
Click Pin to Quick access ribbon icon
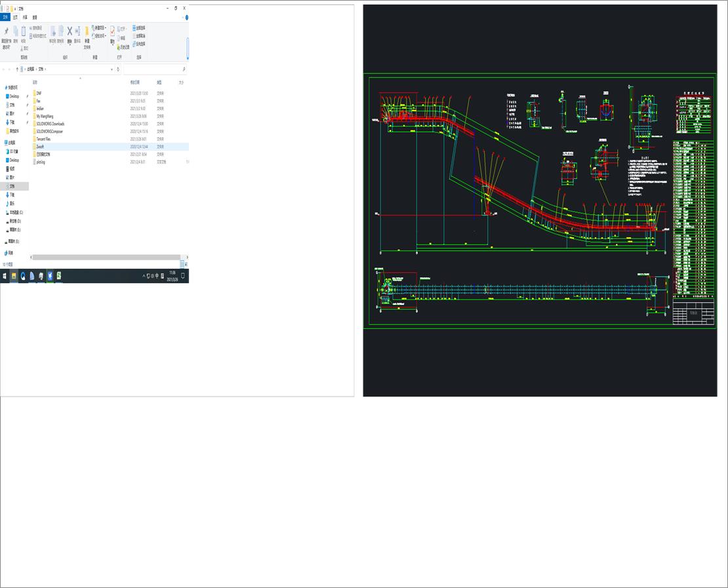click(x=6, y=31)
